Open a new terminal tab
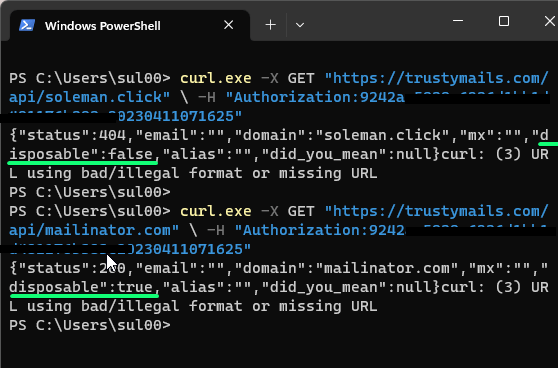The image size is (558, 368). click(270, 25)
